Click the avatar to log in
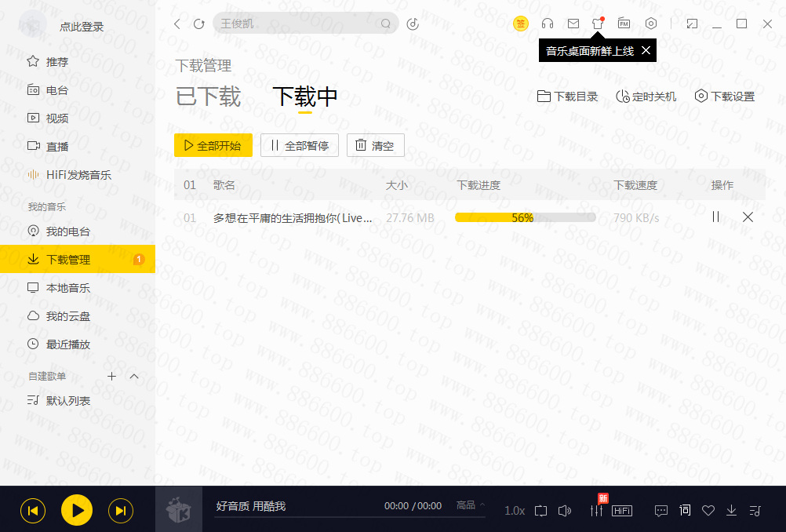786x532 pixels. tap(33, 24)
